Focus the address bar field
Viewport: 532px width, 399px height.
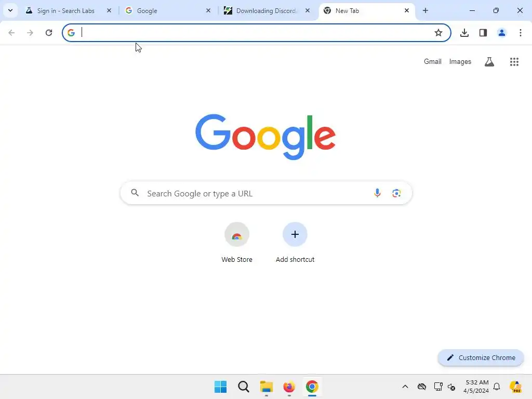click(256, 33)
